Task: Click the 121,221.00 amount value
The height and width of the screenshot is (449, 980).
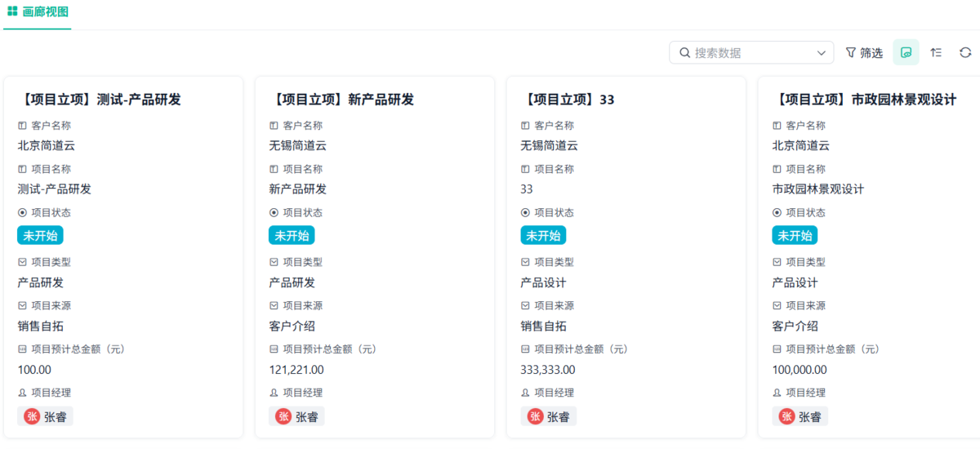Action: click(x=296, y=370)
